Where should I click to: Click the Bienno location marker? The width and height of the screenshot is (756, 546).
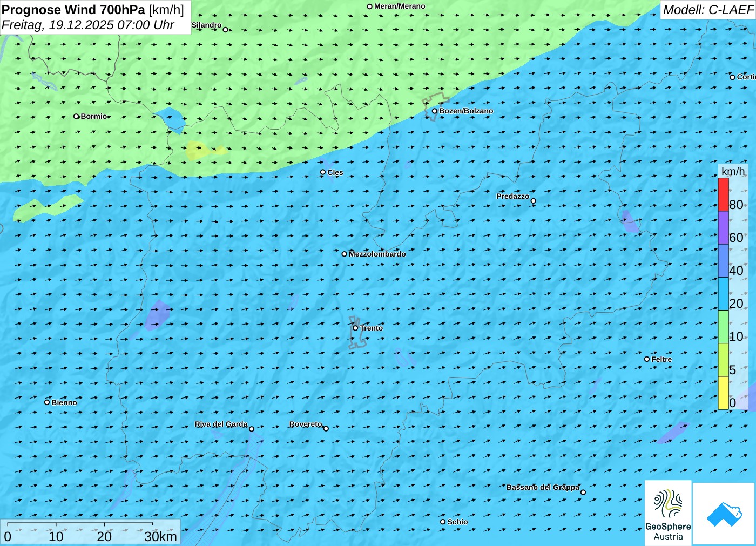pos(47,402)
